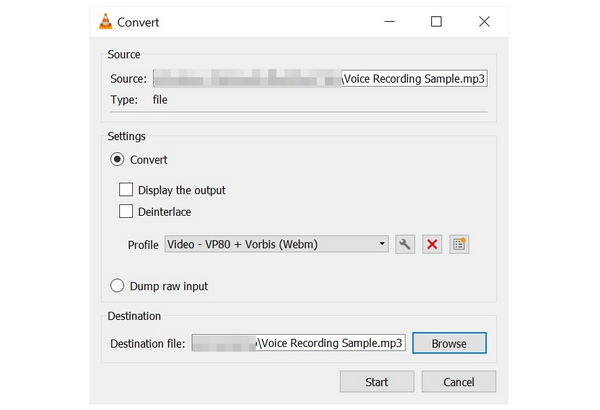This screenshot has width=600, height=410.
Task: Click the 'Destination file:' label
Action: [147, 344]
